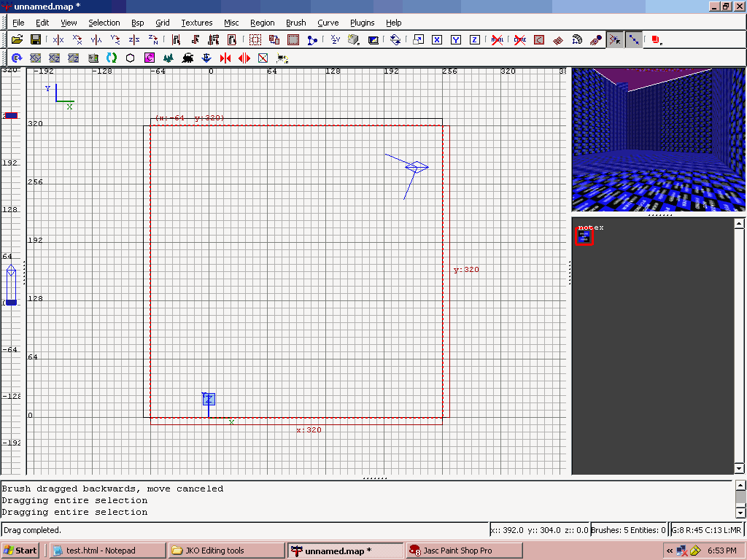Screen dimensions: 747x560
Task: Open the File menu
Action: 18,23
